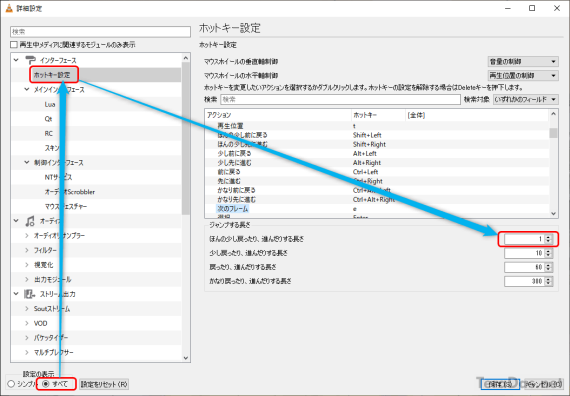Click the tree panel scroll-up arrow
This screenshot has width=570, height=396.
coord(186,58)
